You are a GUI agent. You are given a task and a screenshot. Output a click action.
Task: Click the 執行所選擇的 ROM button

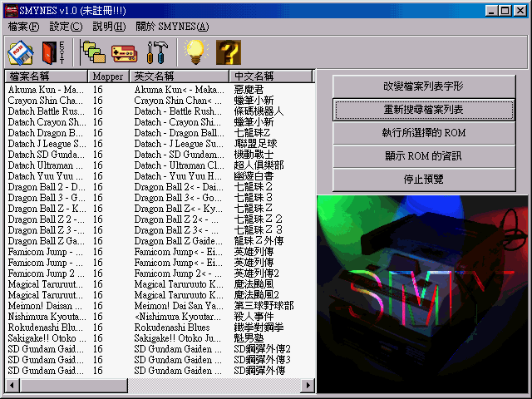pyautogui.click(x=424, y=133)
